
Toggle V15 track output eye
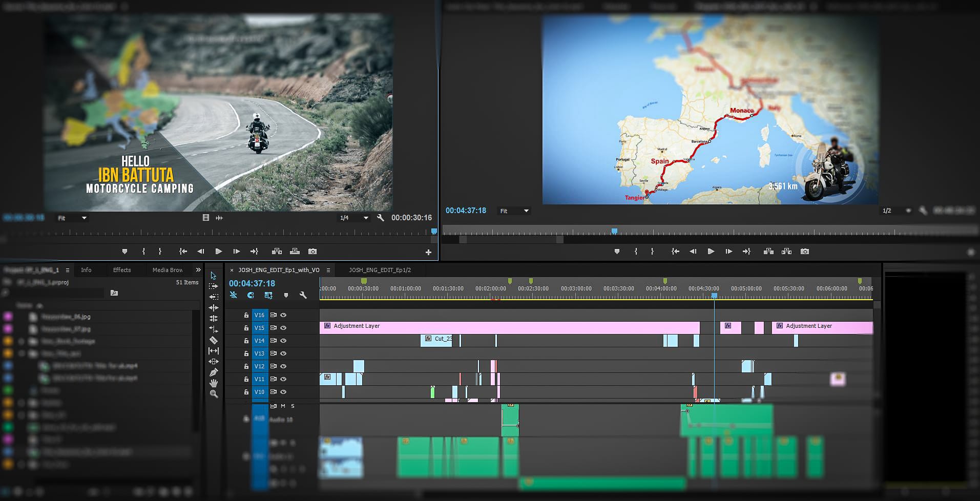pyautogui.click(x=283, y=328)
